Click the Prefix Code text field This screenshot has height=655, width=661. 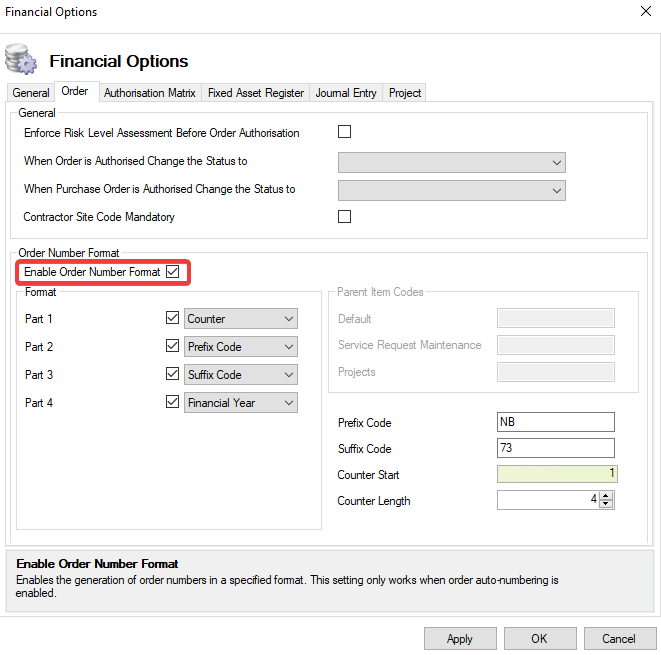(x=555, y=422)
